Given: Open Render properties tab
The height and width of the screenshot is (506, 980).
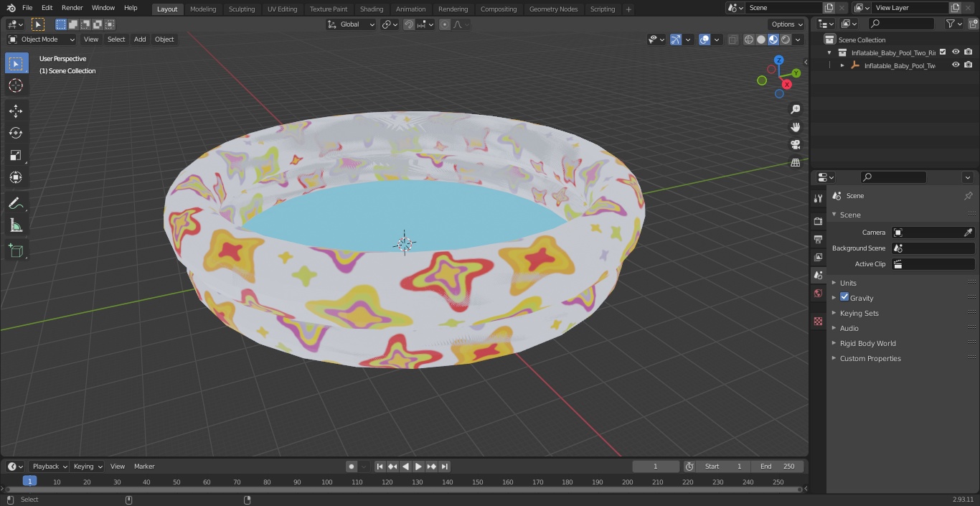Looking at the screenshot, I should pyautogui.click(x=818, y=222).
